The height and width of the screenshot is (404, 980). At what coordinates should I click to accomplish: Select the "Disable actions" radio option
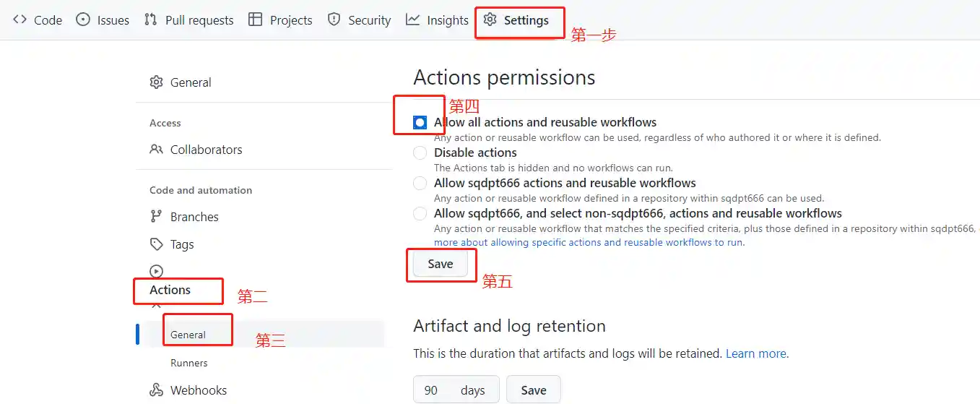point(420,153)
